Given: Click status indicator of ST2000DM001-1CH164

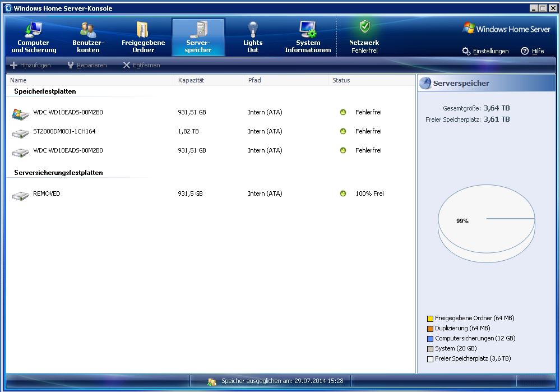Looking at the screenshot, I should pos(343,131).
